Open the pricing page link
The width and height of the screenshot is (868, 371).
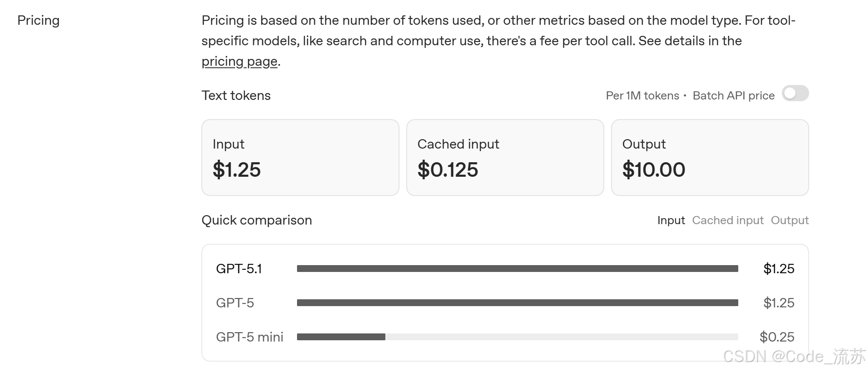239,61
